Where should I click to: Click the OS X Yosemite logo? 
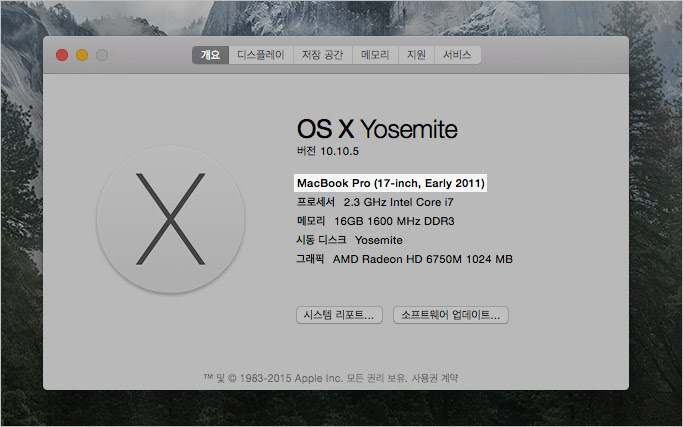[170, 219]
